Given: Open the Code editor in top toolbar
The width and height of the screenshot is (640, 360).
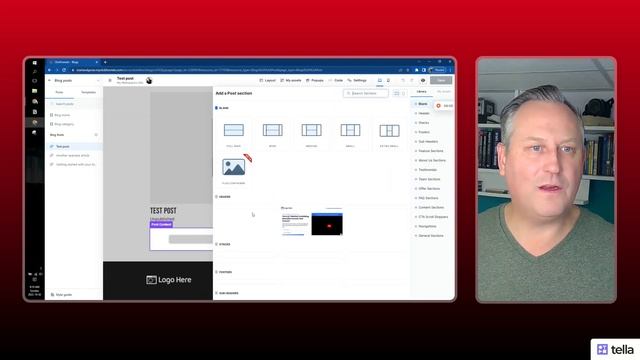Looking at the screenshot, I should [336, 80].
